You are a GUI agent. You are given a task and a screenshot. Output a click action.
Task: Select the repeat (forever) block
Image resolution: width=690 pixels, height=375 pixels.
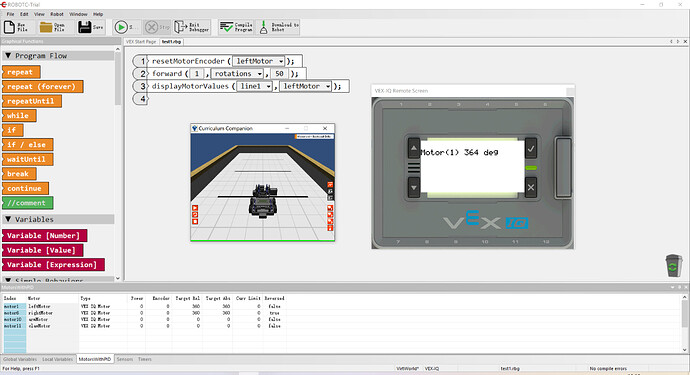tap(43, 86)
